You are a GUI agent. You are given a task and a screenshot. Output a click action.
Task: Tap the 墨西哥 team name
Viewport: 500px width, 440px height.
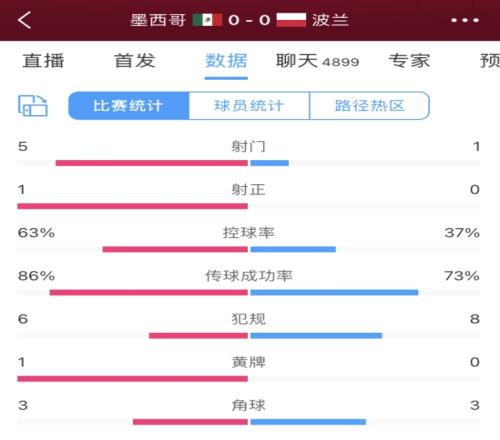158,20
